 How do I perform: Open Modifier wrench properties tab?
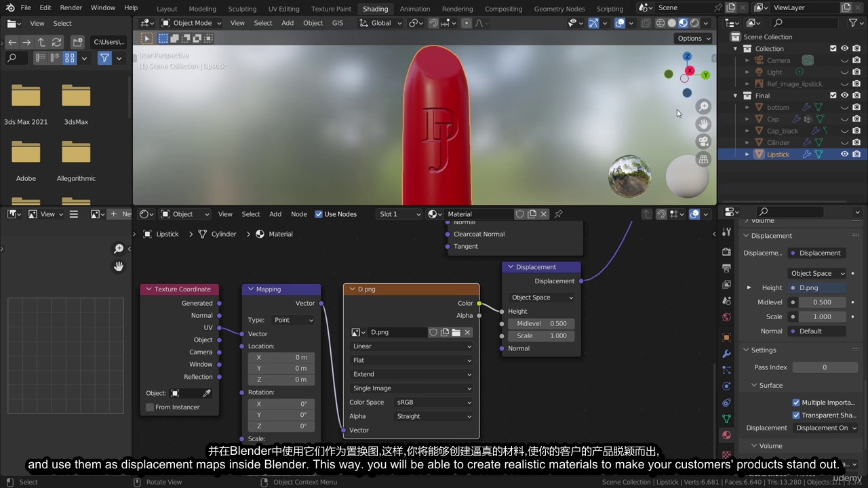pos(726,353)
